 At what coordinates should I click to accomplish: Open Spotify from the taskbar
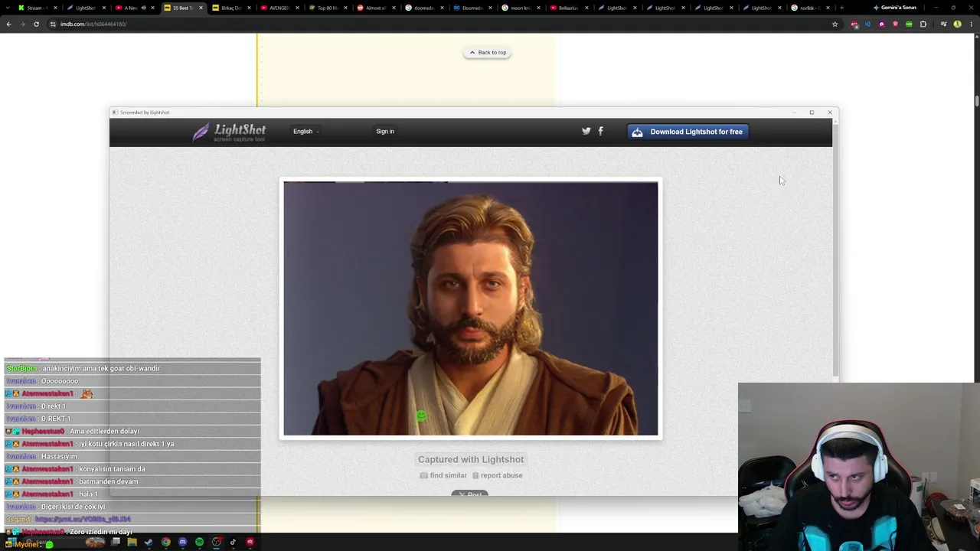199,543
